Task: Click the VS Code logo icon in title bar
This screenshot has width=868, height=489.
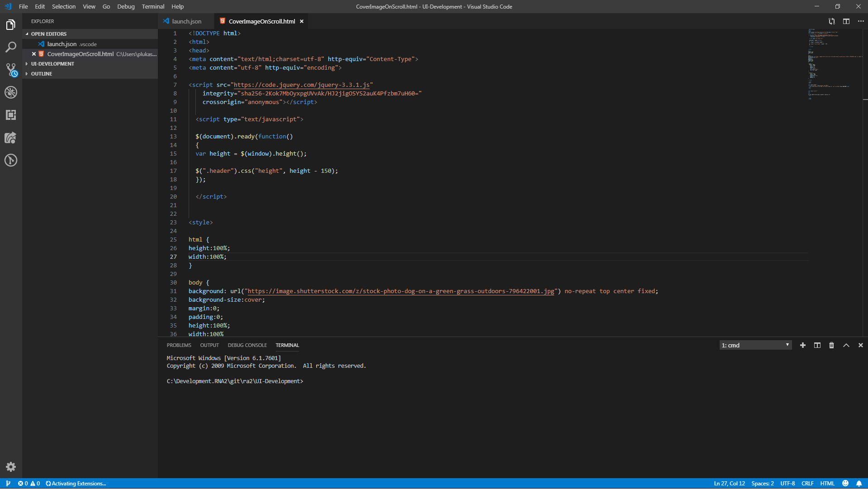Action: point(8,6)
